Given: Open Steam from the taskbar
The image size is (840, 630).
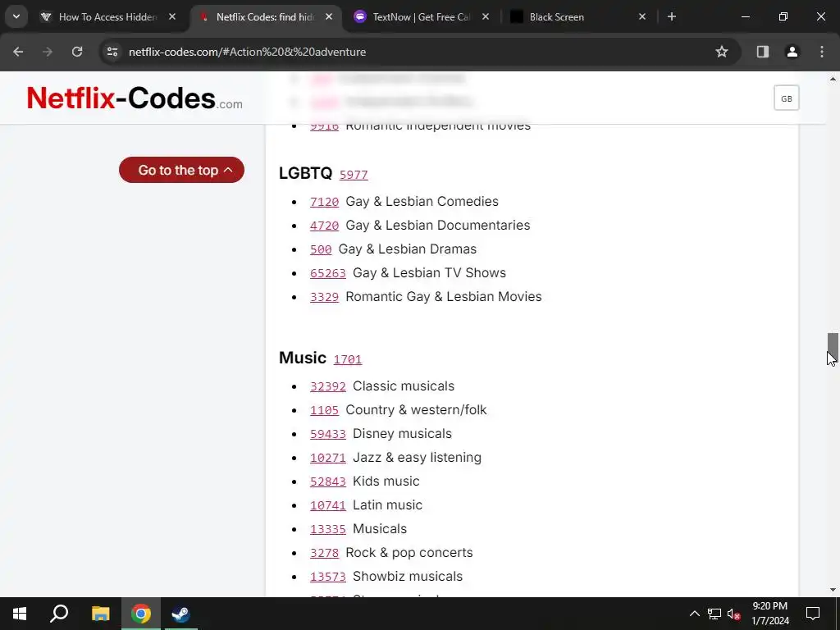Looking at the screenshot, I should 180,614.
